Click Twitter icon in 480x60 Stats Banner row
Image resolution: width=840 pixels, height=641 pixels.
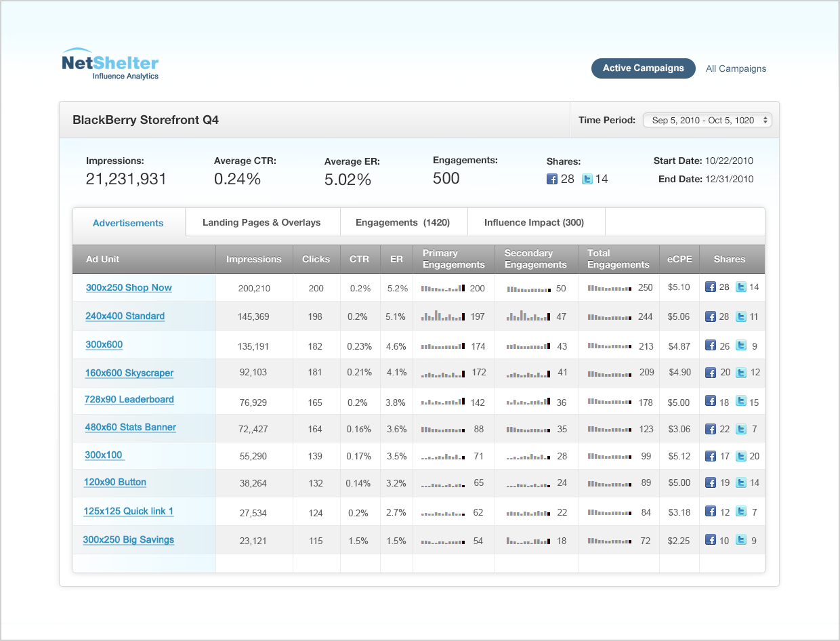741,429
